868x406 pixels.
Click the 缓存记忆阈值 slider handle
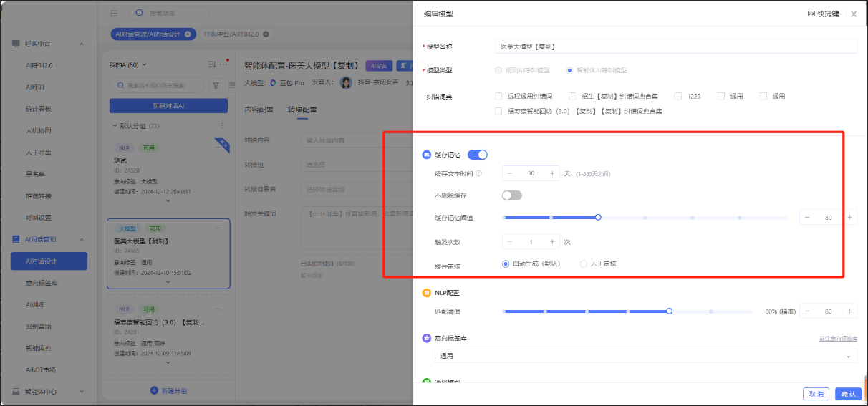pyautogui.click(x=598, y=218)
